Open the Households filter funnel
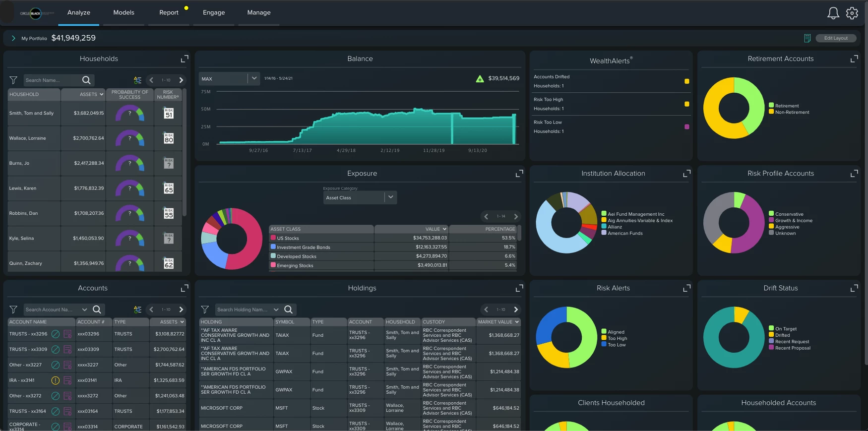This screenshot has width=868, height=431. (x=13, y=80)
